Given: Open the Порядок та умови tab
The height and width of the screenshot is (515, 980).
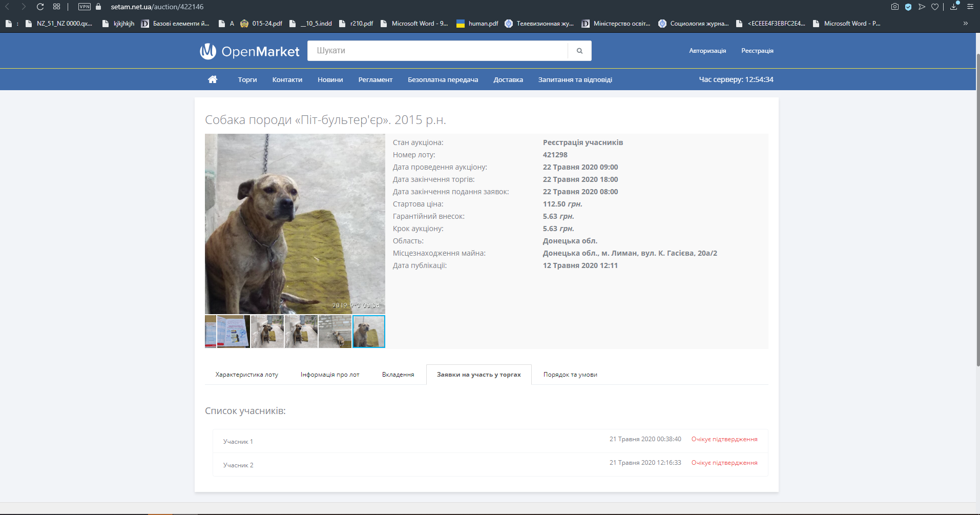Looking at the screenshot, I should 570,375.
